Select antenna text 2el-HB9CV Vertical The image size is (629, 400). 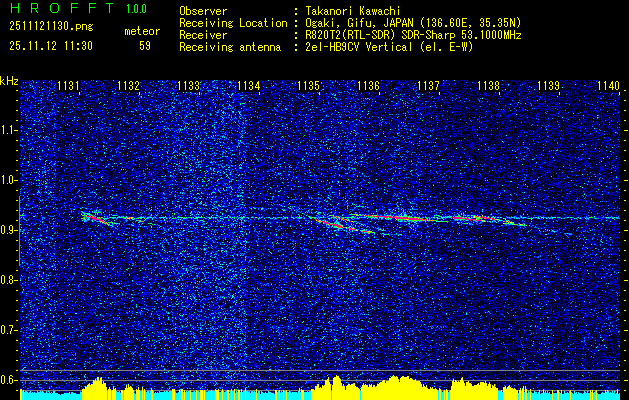click(359, 47)
